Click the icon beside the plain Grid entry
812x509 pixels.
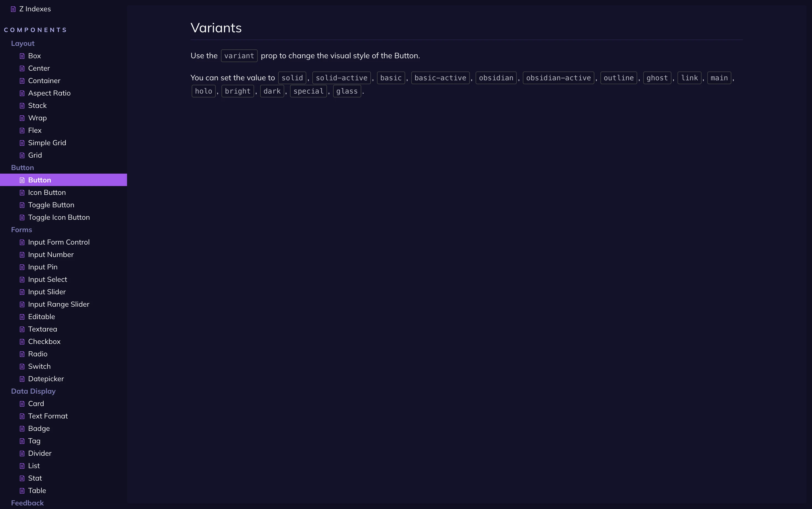(22, 155)
